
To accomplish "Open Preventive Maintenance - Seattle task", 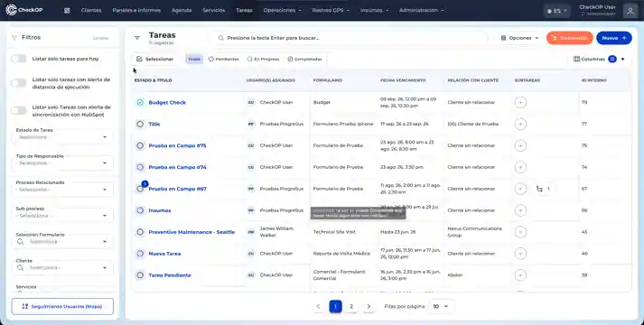I will click(x=191, y=232).
